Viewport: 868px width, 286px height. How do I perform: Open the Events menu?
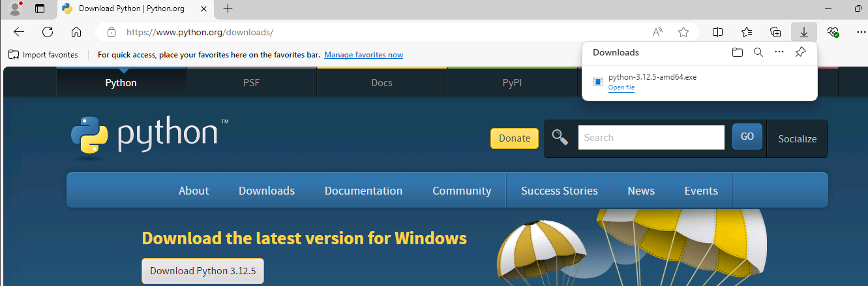701,191
